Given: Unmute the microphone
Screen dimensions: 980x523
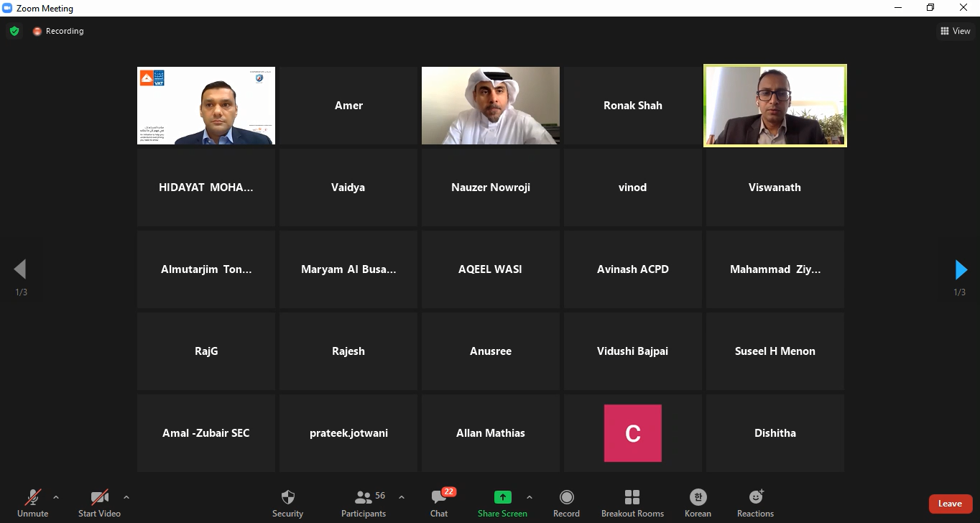Looking at the screenshot, I should [32, 502].
